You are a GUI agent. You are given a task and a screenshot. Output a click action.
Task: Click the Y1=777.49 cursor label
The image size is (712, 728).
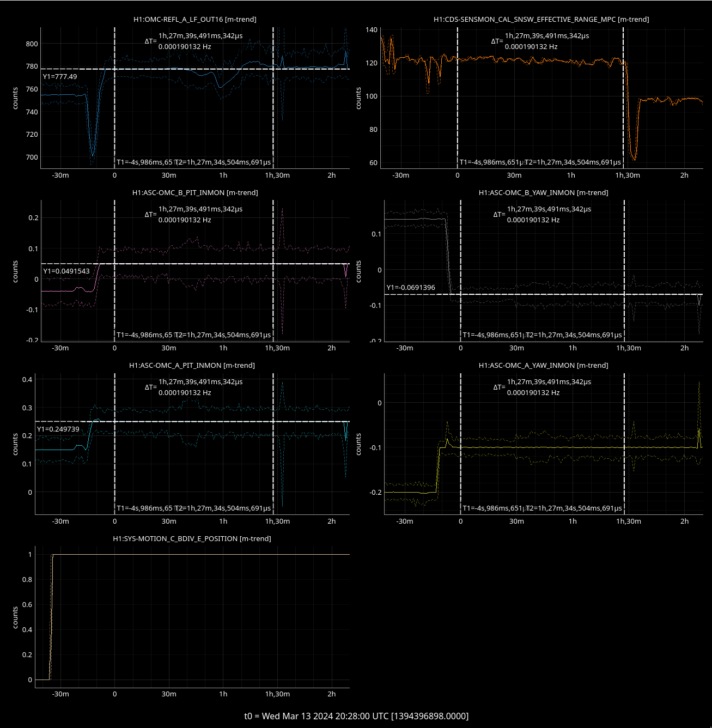(x=60, y=77)
